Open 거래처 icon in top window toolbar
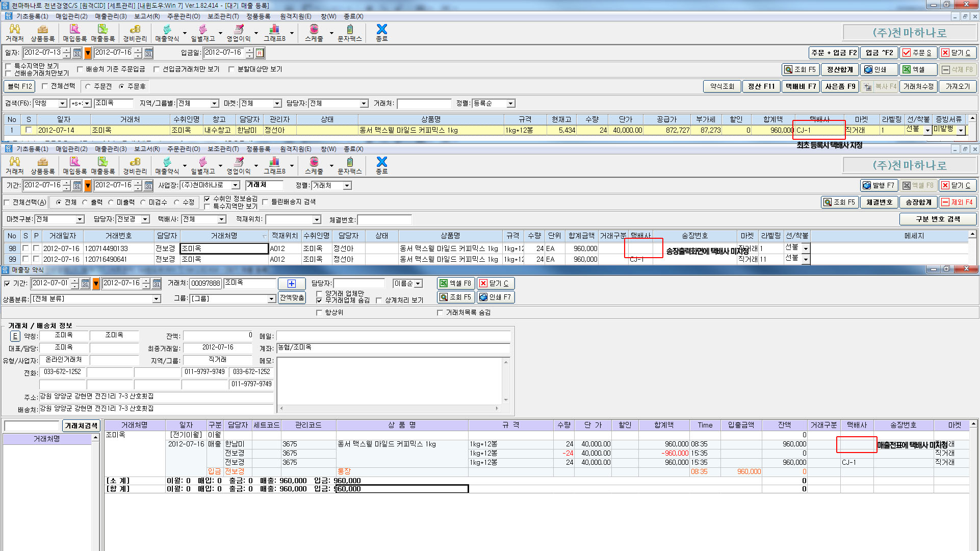The width and height of the screenshot is (980, 551). coord(14,33)
